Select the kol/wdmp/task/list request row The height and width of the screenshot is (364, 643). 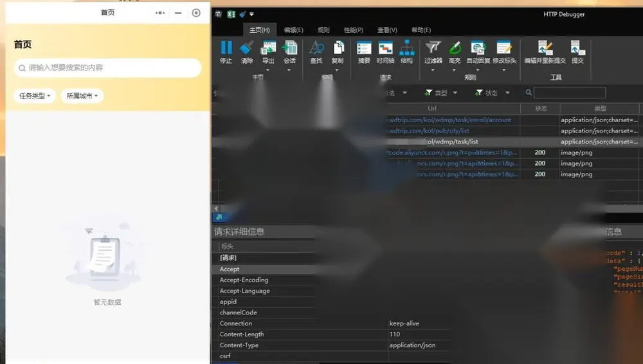(426, 141)
